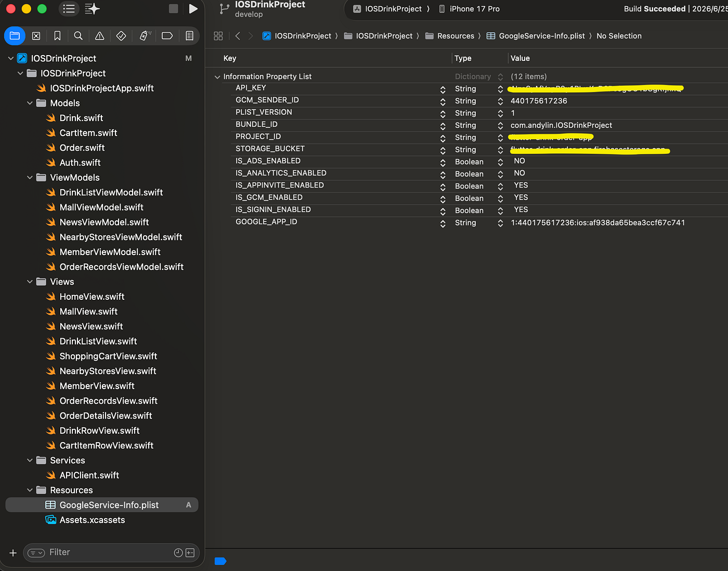Open the key stepper for PLIST_VERSION row
The image size is (728, 571).
(443, 113)
